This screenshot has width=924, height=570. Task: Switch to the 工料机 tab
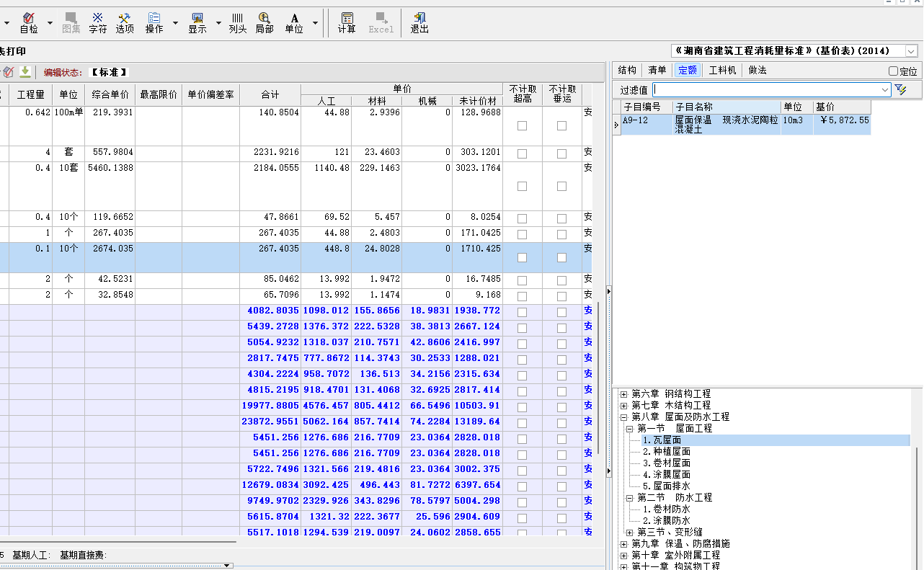[722, 70]
